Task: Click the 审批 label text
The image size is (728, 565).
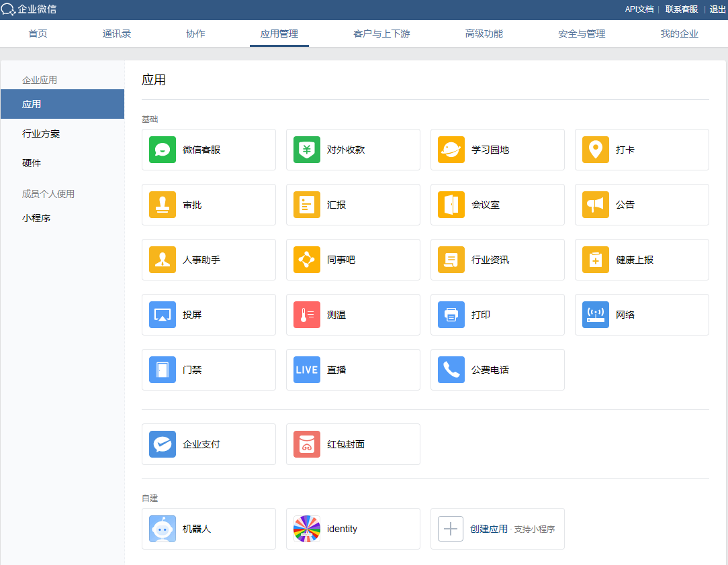Action: pyautogui.click(x=192, y=205)
